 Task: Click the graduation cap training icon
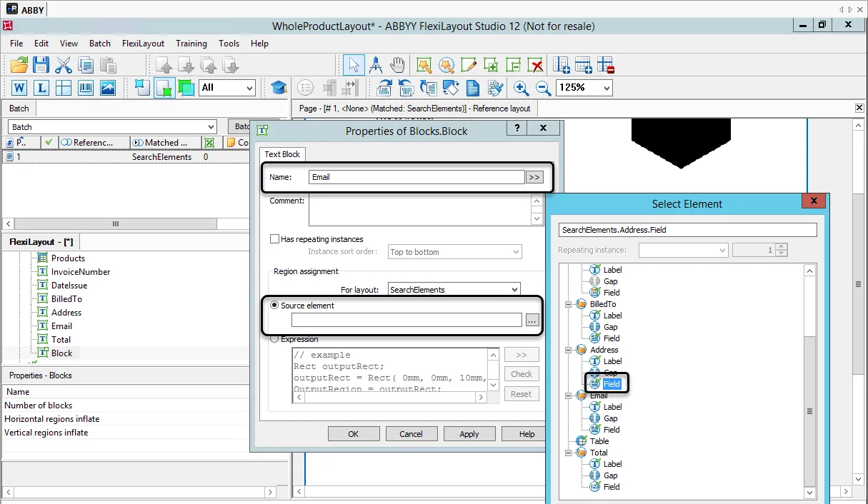[x=279, y=88]
